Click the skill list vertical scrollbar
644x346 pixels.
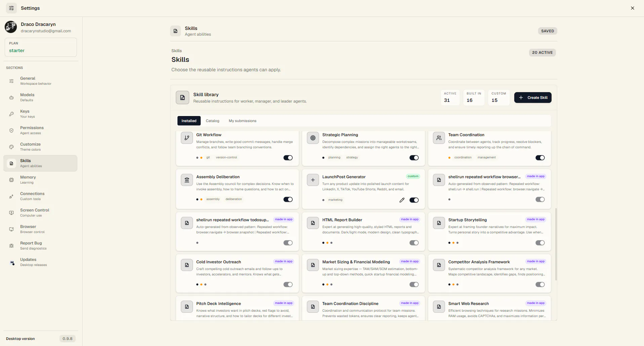(x=556, y=244)
